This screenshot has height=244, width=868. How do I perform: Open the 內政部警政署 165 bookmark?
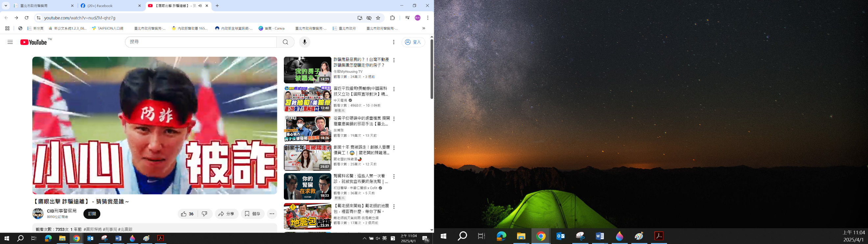point(190,29)
